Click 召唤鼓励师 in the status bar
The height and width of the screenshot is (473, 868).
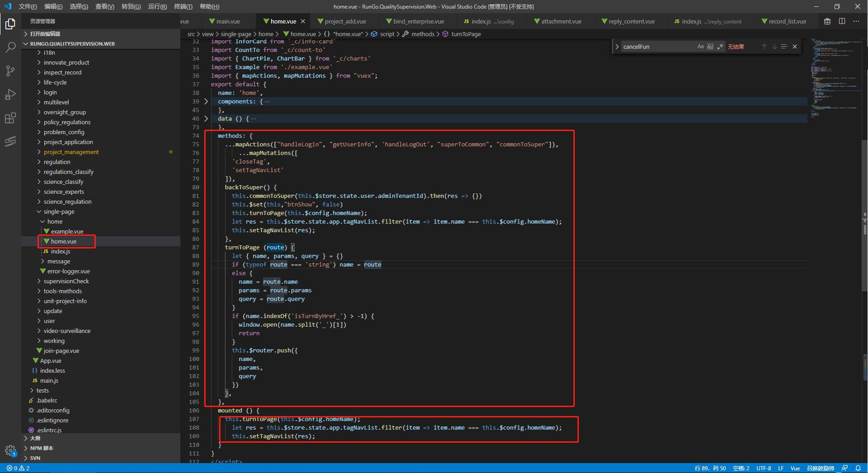pyautogui.click(x=820, y=468)
